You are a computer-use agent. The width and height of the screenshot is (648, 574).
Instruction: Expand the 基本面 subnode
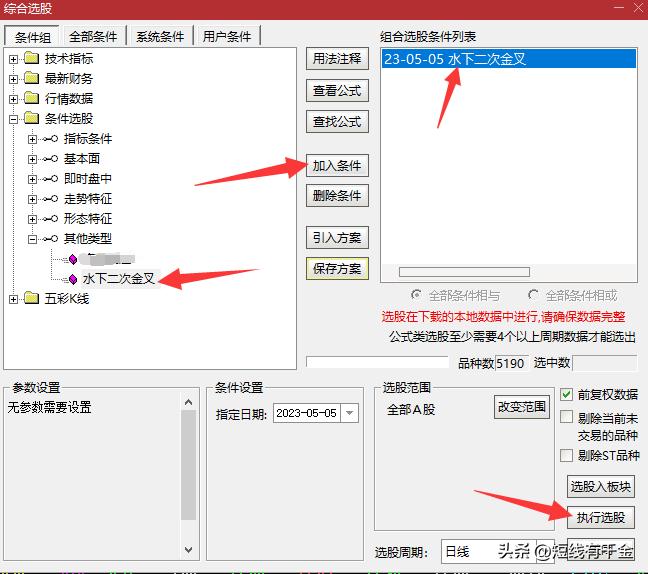[x=32, y=159]
